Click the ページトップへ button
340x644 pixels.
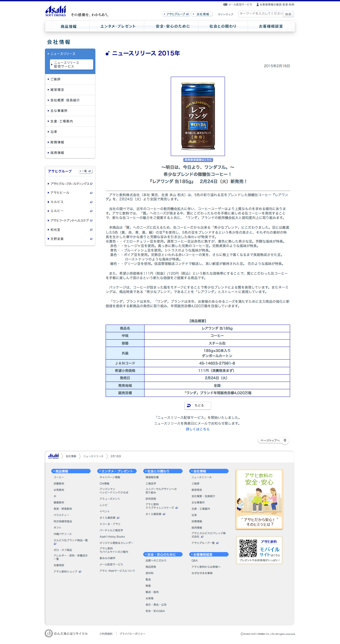coord(273,440)
